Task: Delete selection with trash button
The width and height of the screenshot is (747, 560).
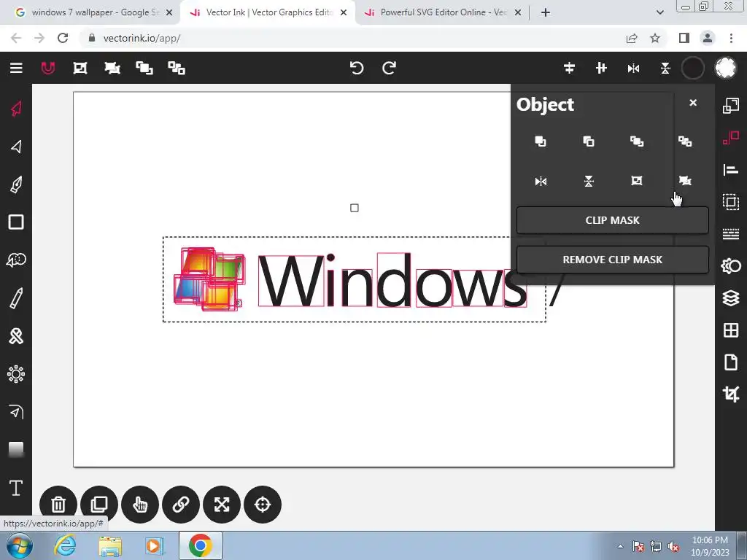Action: click(58, 505)
